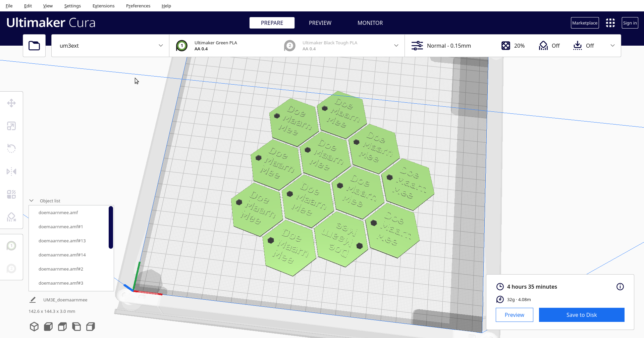Click the adhesion Off setting
Image resolution: width=644 pixels, height=338 pixels.
coord(583,46)
